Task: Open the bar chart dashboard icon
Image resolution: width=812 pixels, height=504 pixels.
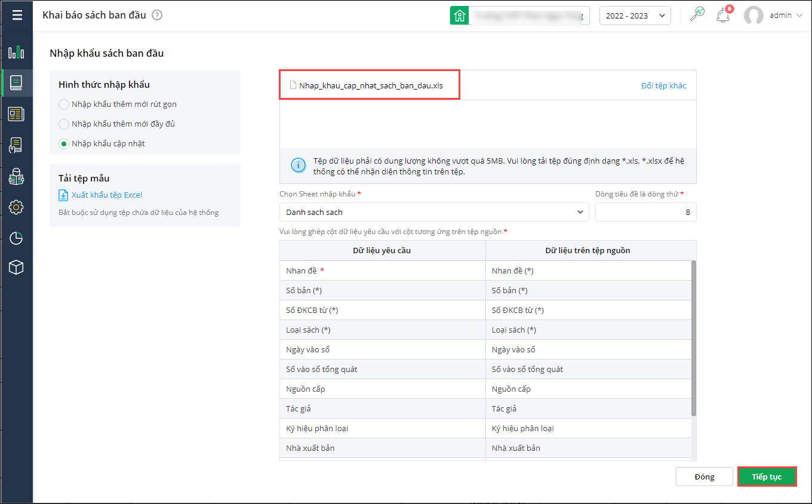Action: click(16, 53)
